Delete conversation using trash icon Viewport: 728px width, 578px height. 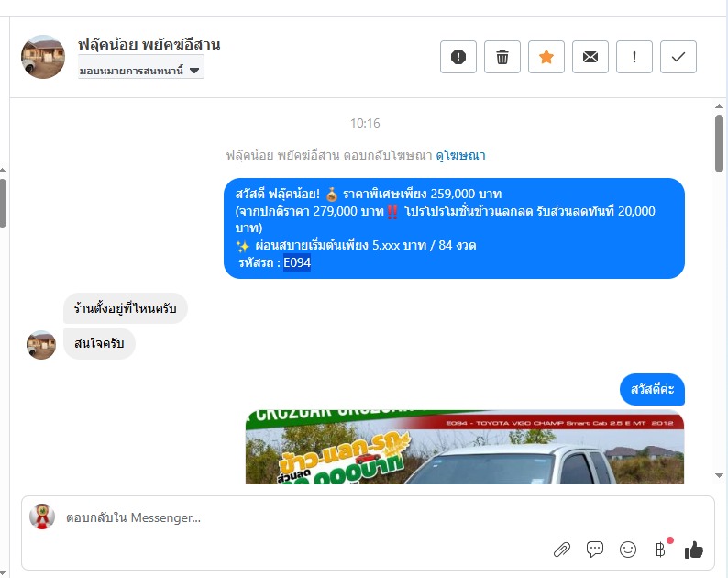pos(502,57)
